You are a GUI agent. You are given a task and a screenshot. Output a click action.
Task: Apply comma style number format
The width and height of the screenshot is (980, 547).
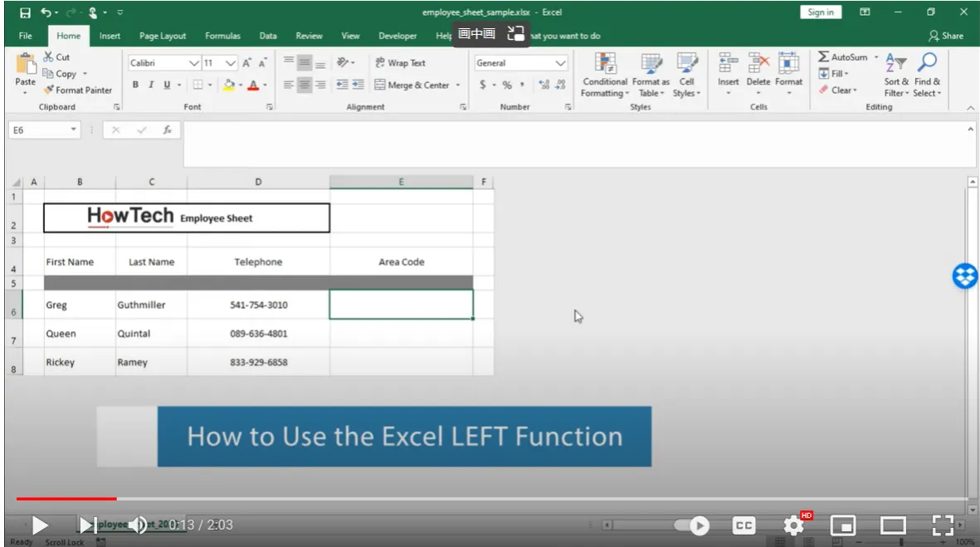(522, 85)
